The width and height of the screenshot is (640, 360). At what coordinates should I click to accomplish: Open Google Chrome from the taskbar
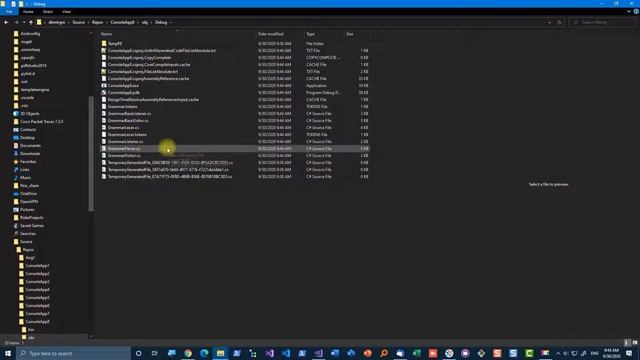[x=188, y=353]
